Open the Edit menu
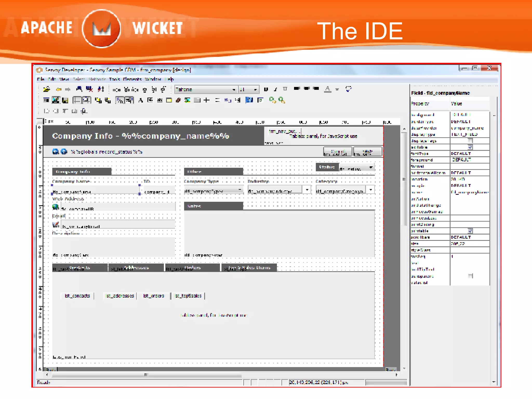This screenshot has width=532, height=399. (x=52, y=79)
